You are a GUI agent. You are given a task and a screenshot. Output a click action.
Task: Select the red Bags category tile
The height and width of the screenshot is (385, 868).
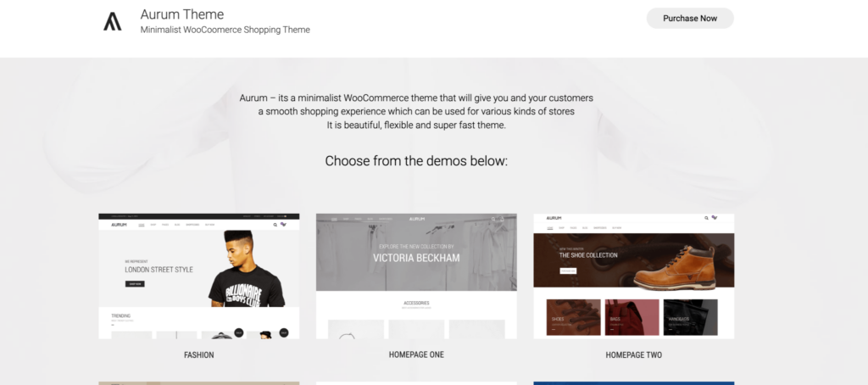632,317
